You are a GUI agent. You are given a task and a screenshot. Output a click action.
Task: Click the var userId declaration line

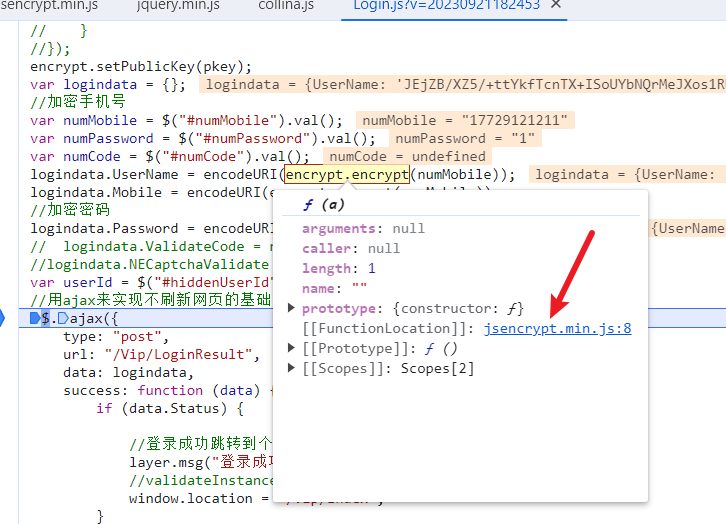(x=152, y=282)
